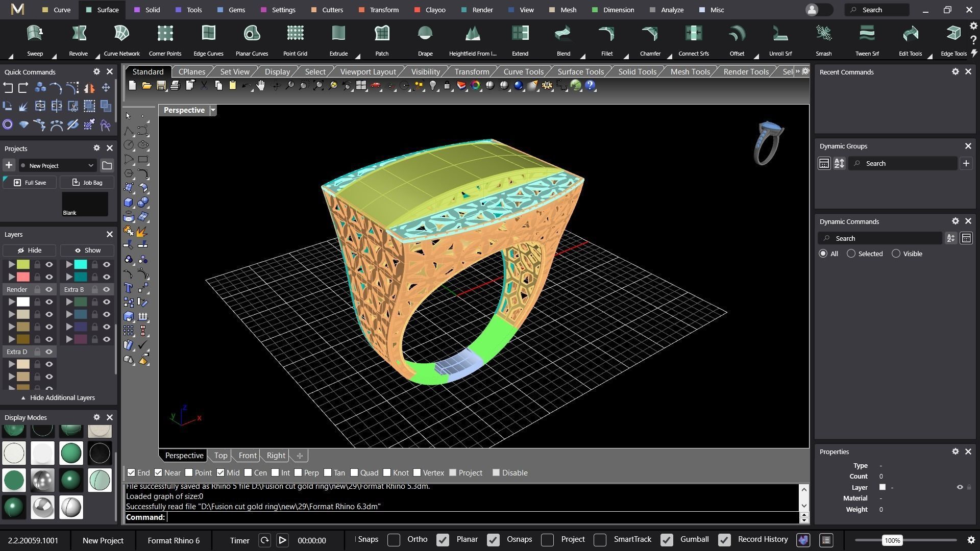The height and width of the screenshot is (551, 980).
Task: Click the Full Save button
Action: pos(30,183)
